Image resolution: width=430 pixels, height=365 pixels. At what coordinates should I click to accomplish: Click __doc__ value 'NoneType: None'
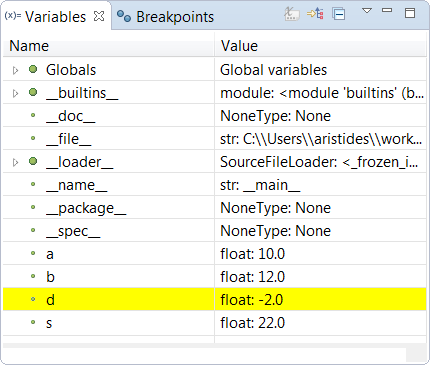tap(275, 116)
